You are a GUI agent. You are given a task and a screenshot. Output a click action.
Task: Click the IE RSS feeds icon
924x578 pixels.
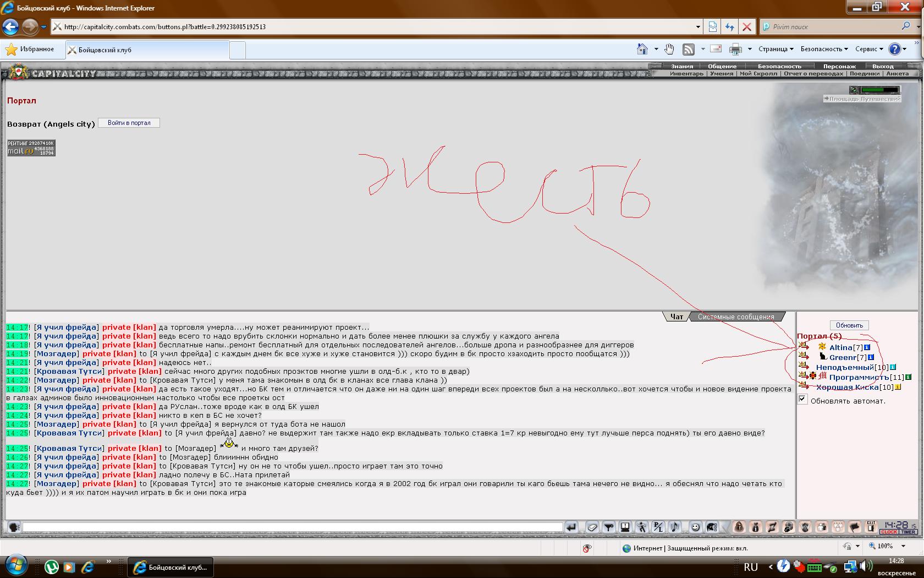click(688, 50)
